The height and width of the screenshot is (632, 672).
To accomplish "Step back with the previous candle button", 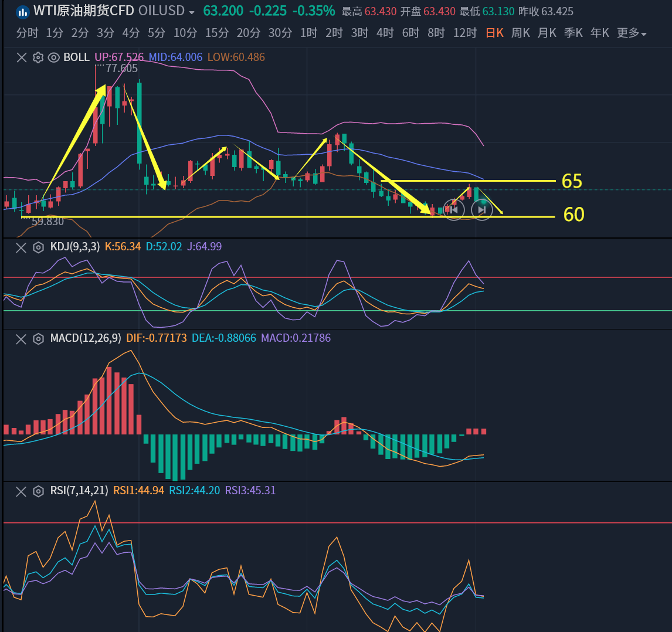I will pyautogui.click(x=453, y=210).
